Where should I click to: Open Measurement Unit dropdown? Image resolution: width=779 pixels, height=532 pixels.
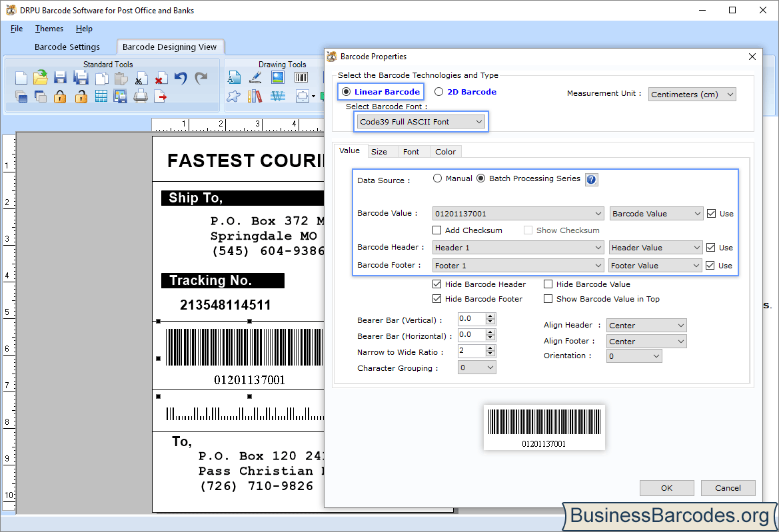692,95
